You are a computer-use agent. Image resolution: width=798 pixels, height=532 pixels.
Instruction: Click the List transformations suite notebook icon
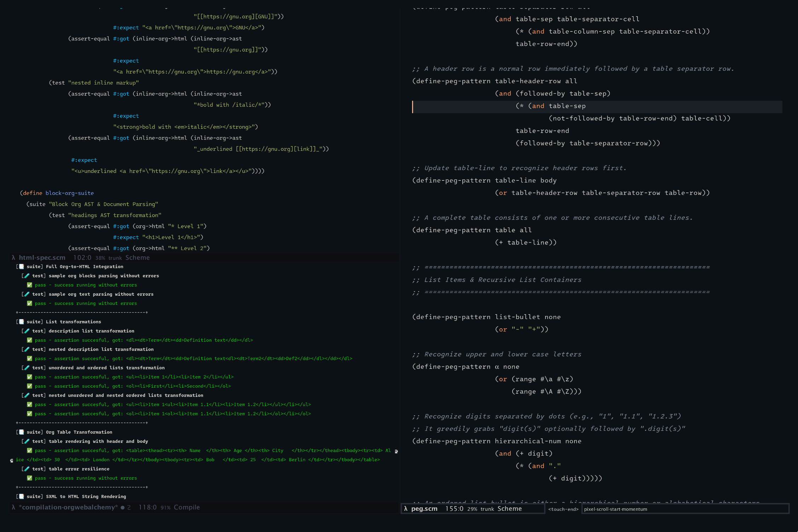click(x=21, y=322)
